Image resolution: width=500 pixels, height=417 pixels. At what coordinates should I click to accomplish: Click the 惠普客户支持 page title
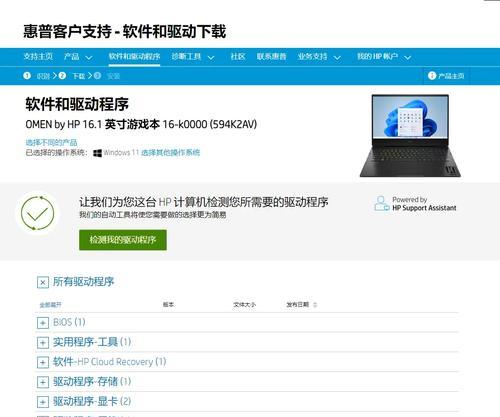click(125, 32)
